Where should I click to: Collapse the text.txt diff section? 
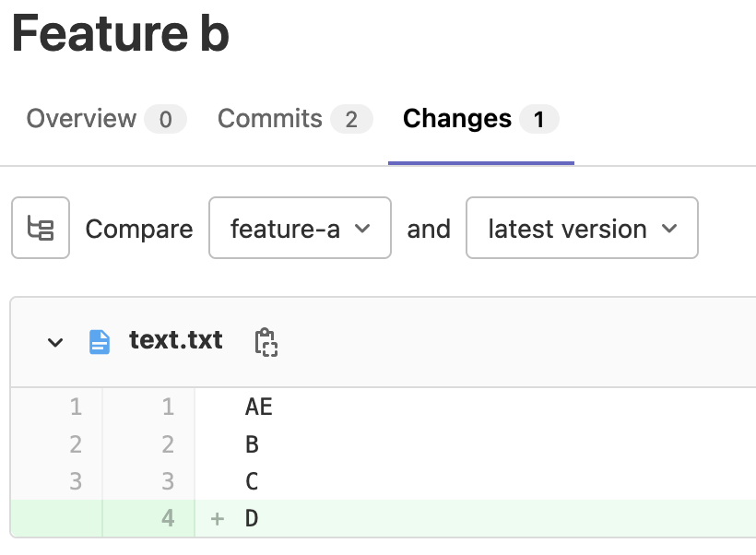55,342
